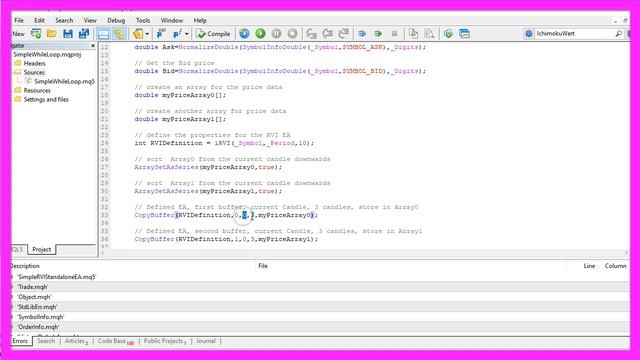The width and height of the screenshot is (640, 360).
Task: Open the Help menu
Action: point(200,20)
